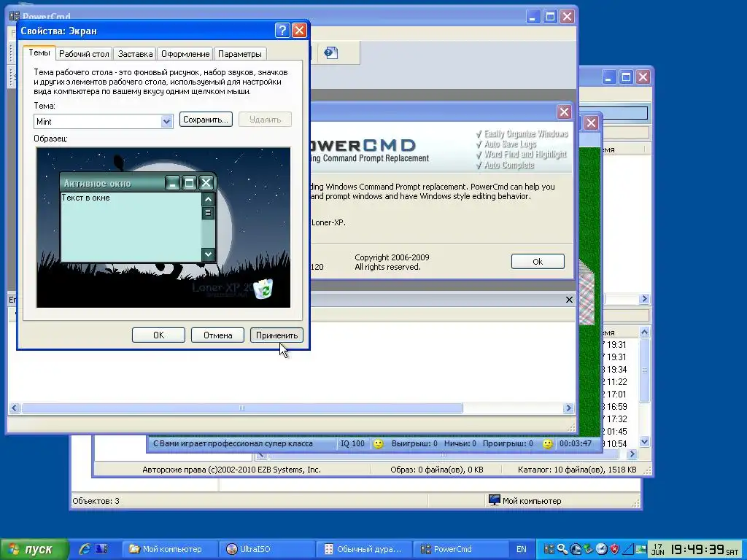
Task: Click Каталог: 10 файла(ов) status text
Action: [577, 470]
